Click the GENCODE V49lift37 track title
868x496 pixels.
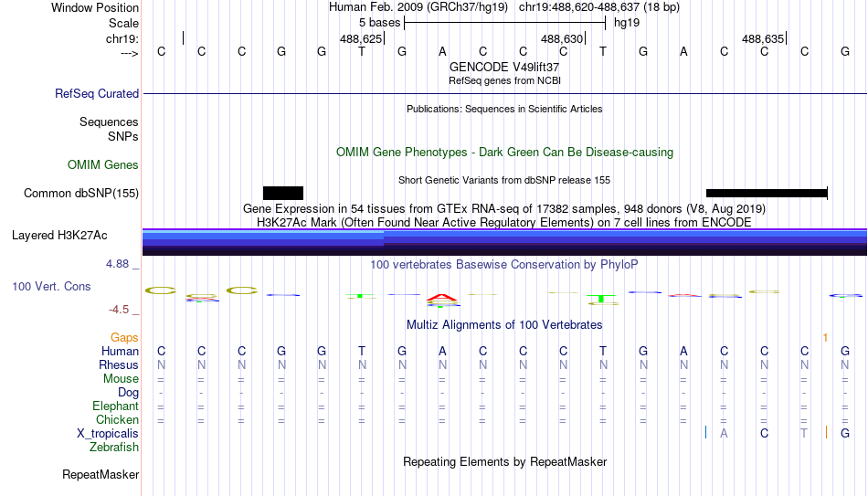pos(504,67)
